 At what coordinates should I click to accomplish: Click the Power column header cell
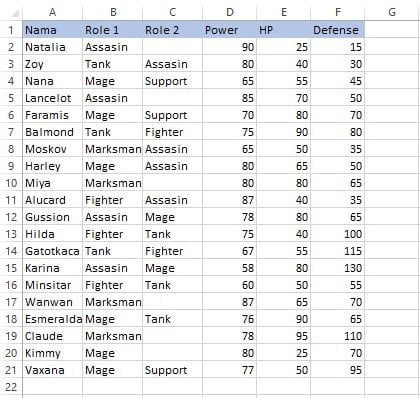(x=229, y=30)
